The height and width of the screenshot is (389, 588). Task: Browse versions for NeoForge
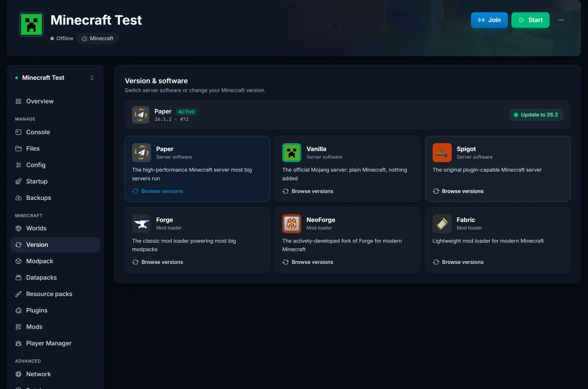point(308,262)
